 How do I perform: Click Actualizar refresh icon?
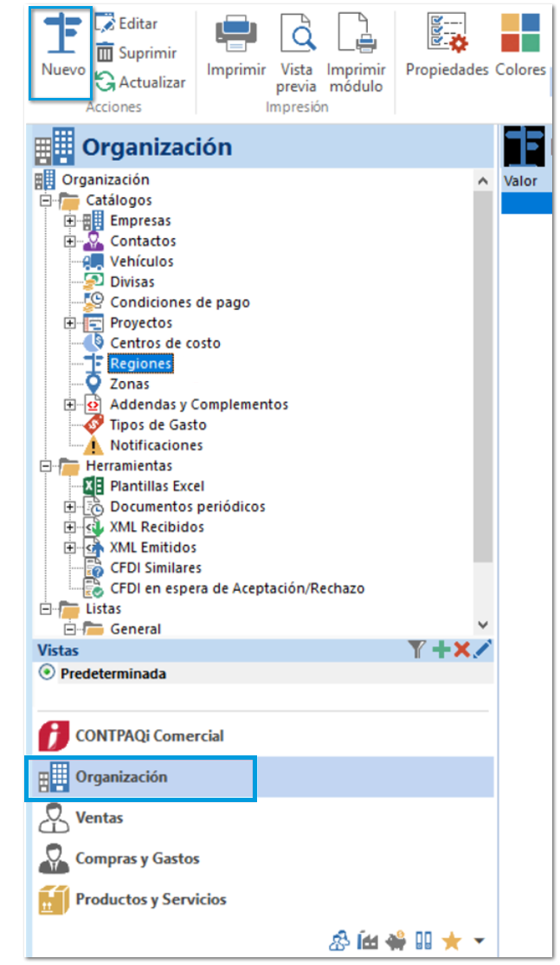coord(105,81)
